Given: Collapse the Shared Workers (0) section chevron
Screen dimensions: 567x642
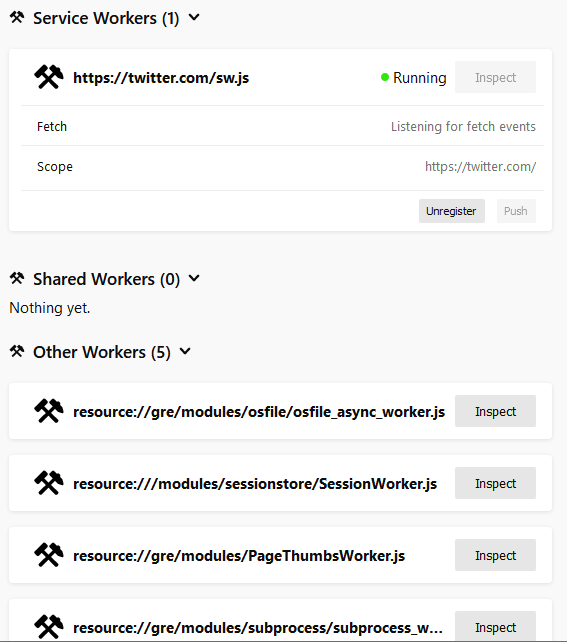Looking at the screenshot, I should click(x=194, y=278).
